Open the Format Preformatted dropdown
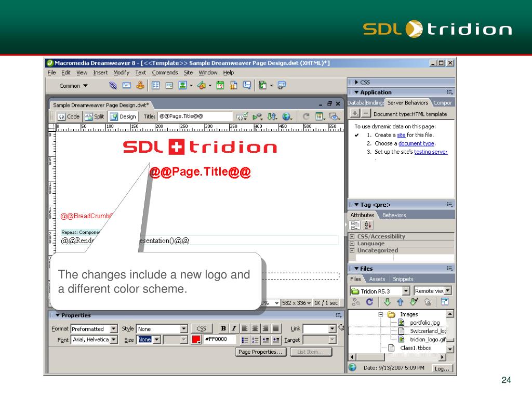The image size is (532, 399). (114, 329)
